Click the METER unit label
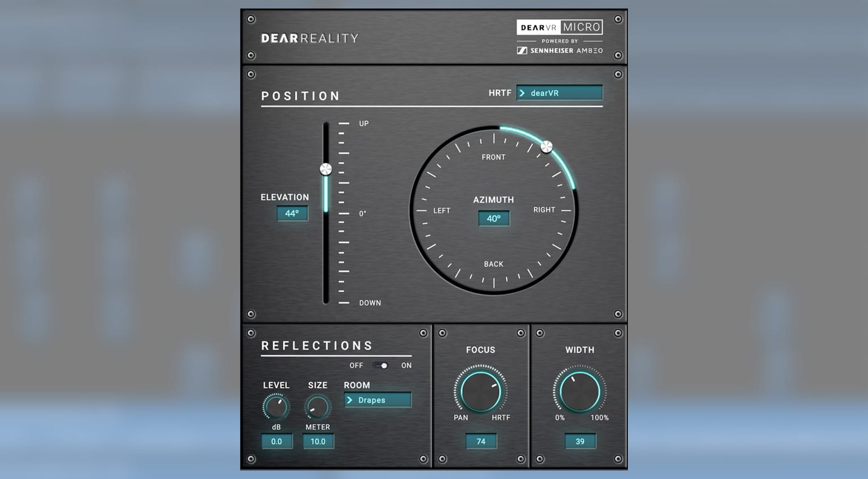Screen dimensions: 868x479 pos(318,427)
